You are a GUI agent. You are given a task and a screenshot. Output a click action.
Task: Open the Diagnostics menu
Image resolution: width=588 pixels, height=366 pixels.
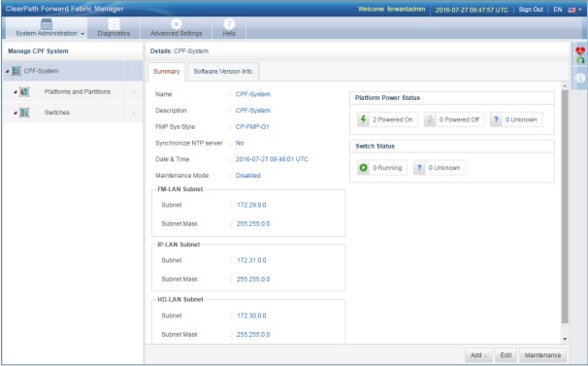pos(114,28)
